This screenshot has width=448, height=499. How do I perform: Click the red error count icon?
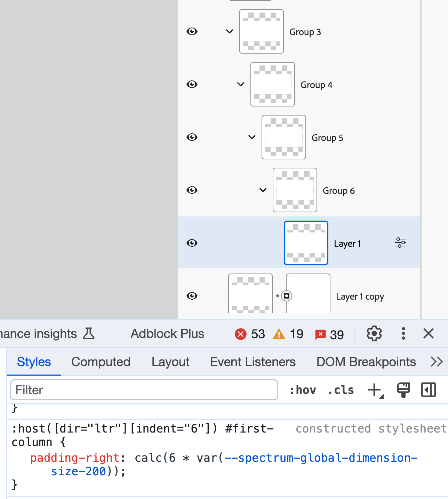[240, 334]
